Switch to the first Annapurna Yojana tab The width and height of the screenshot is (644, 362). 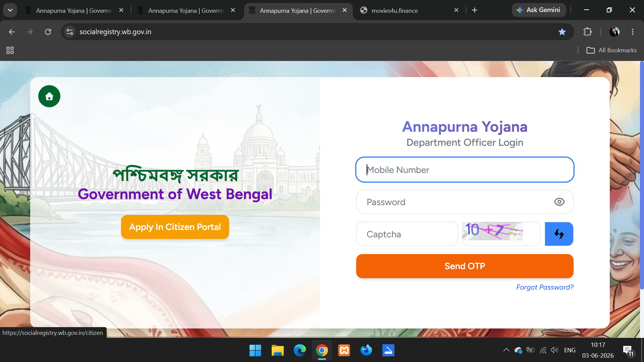74,11
